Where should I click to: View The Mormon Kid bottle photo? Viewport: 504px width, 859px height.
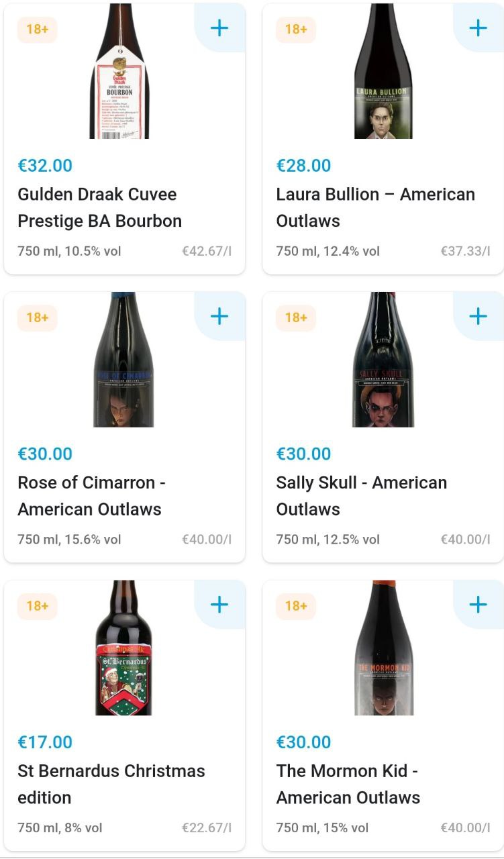[x=383, y=648]
